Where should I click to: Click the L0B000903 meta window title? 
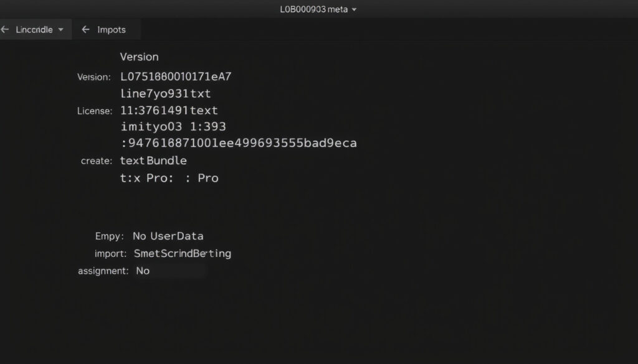pos(314,9)
